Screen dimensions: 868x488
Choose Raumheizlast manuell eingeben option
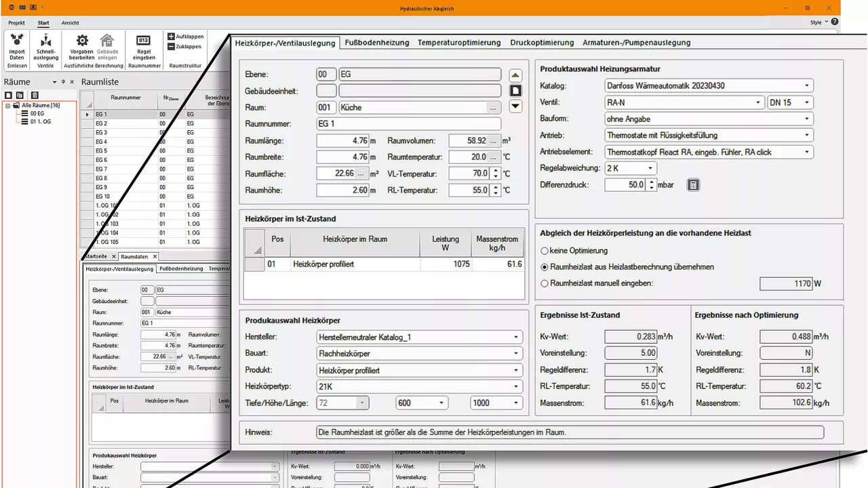point(545,283)
